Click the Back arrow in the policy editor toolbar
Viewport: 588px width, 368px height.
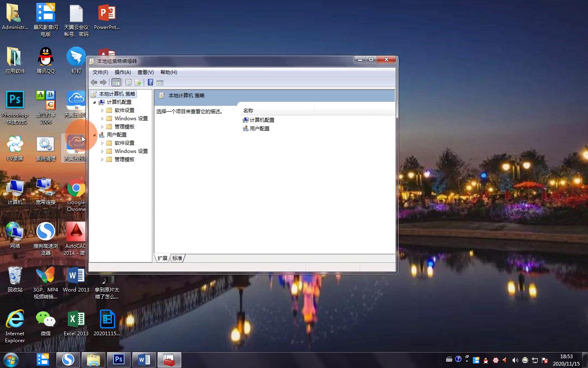[94, 83]
